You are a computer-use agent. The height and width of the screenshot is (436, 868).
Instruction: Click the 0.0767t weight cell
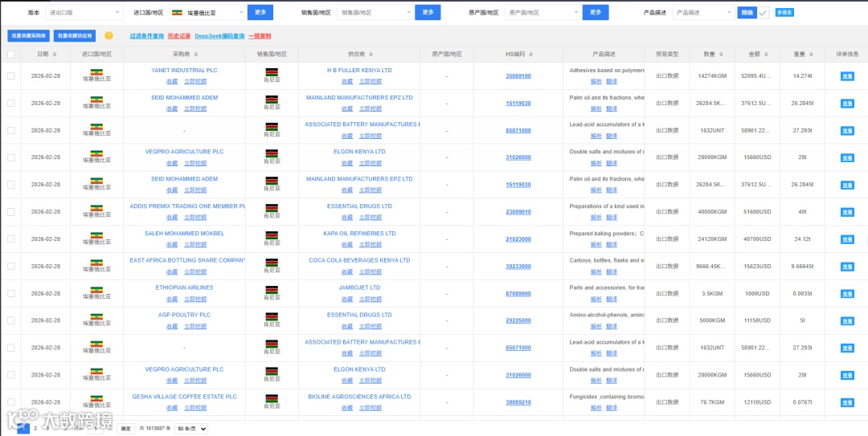pos(802,402)
